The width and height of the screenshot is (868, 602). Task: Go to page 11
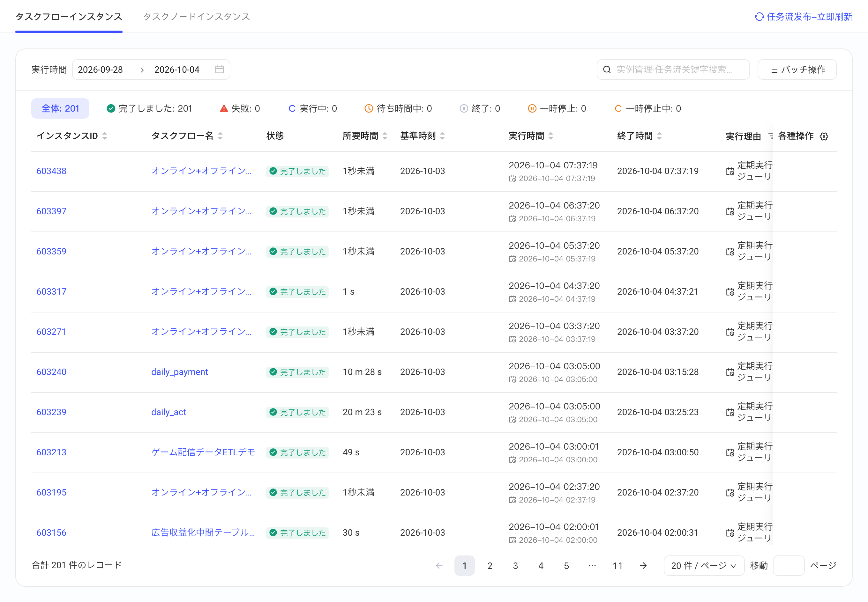tap(617, 565)
